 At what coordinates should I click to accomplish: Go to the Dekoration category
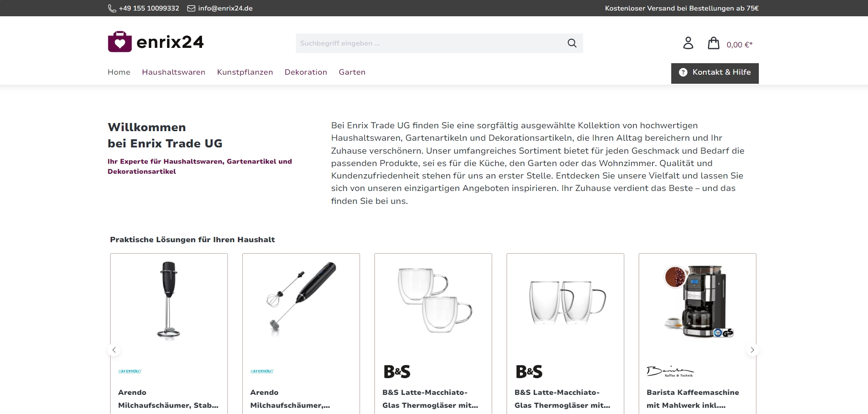coord(306,72)
